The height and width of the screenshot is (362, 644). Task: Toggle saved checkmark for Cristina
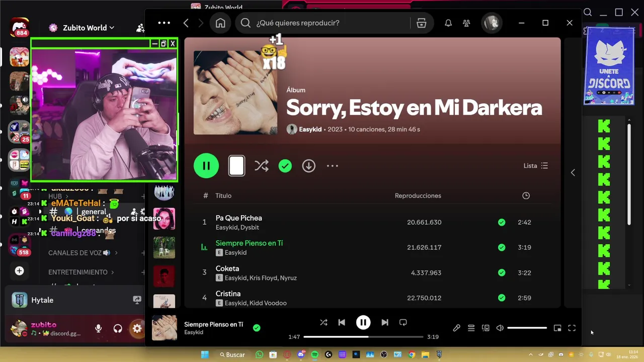pos(502,298)
